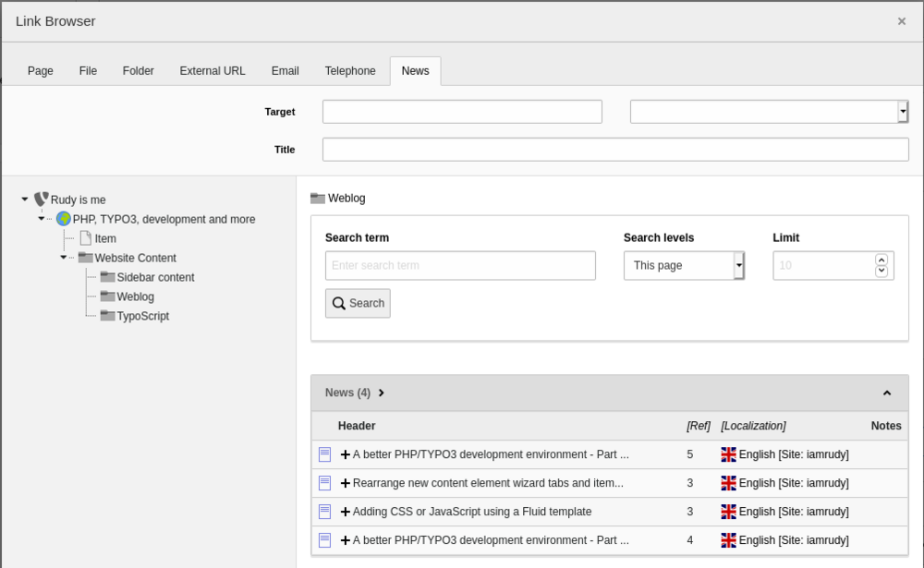
Task: Click plus icon of article with 4 references
Action: pyautogui.click(x=346, y=540)
